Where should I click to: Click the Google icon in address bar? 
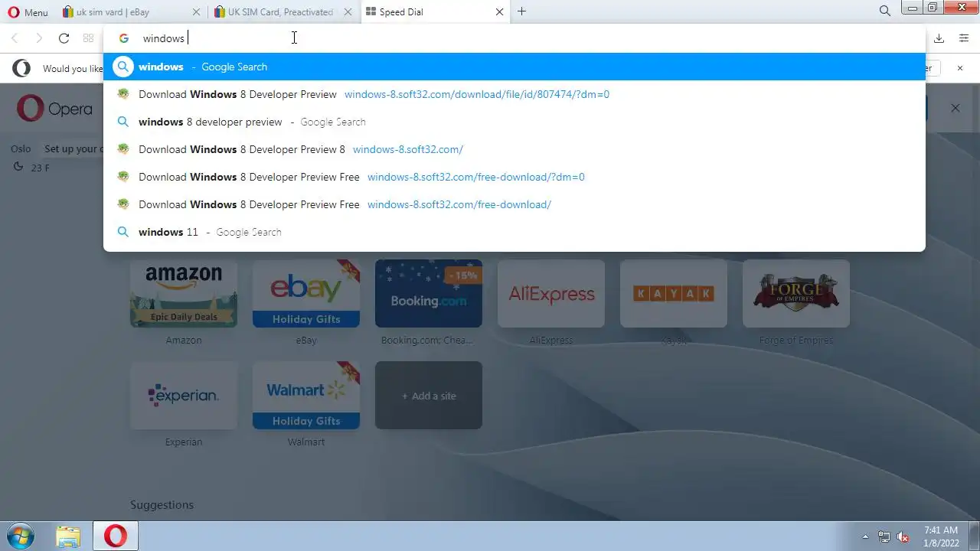click(123, 38)
